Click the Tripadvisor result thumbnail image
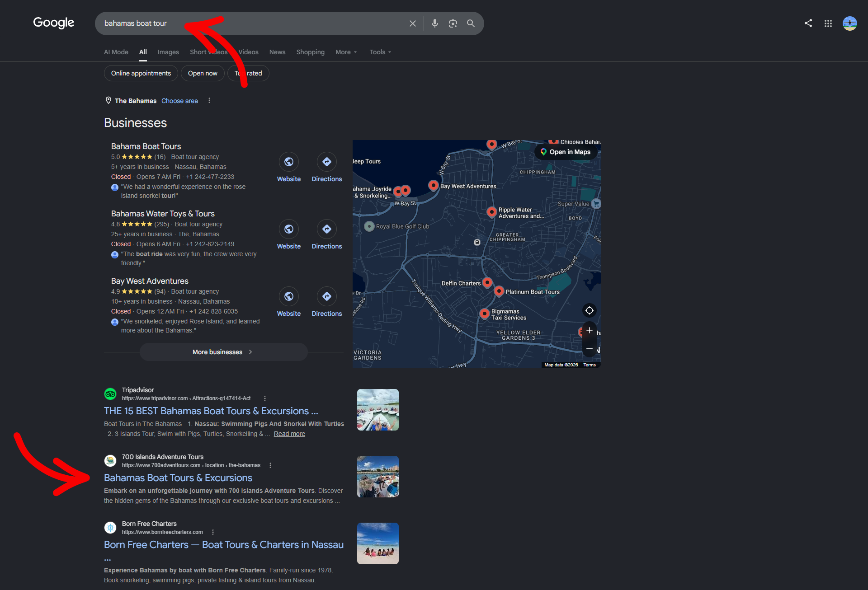 (377, 410)
